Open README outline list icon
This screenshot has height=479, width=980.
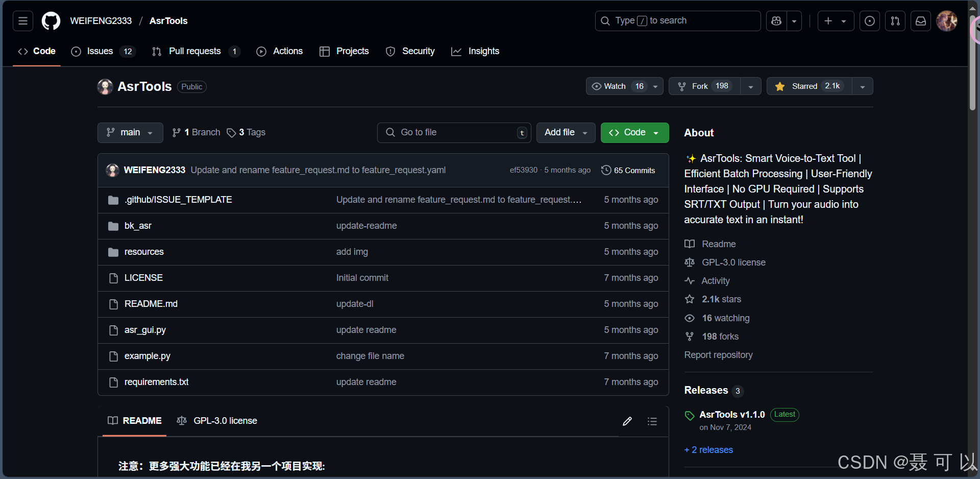(652, 421)
